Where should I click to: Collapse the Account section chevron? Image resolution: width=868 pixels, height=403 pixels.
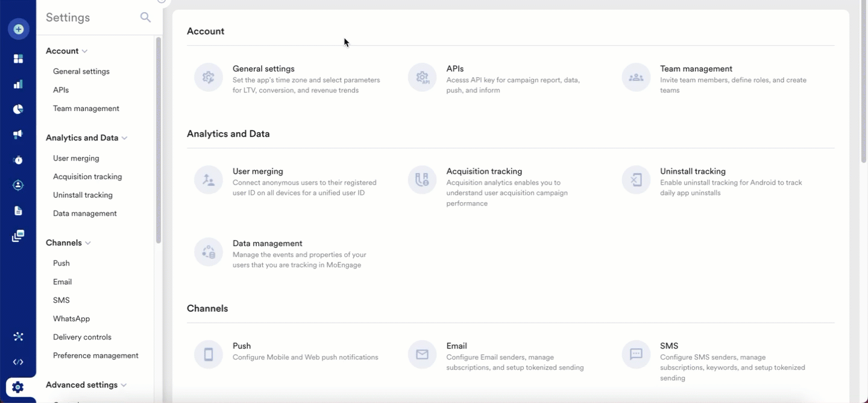85,51
